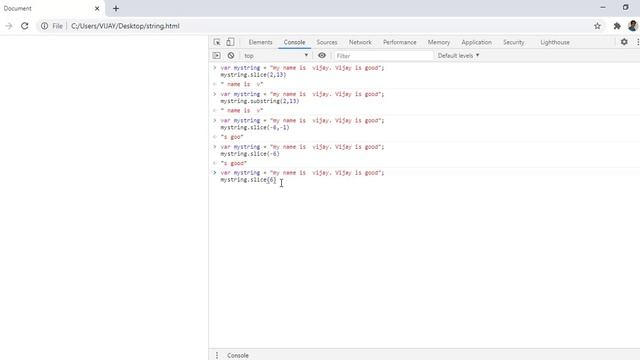This screenshot has width=640, height=360.
Task: Open the top context dropdown
Action: point(276,56)
